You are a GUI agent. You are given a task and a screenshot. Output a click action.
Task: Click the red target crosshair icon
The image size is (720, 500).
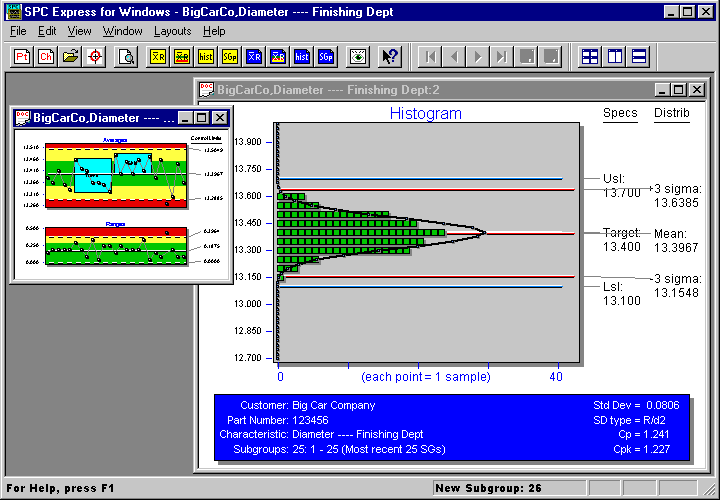click(x=94, y=56)
